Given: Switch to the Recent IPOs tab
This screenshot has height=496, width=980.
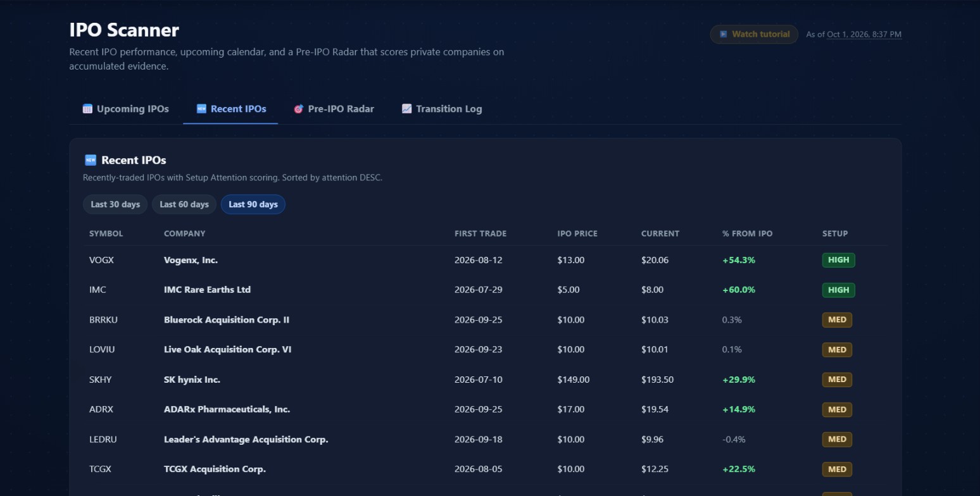Looking at the screenshot, I should [x=230, y=109].
